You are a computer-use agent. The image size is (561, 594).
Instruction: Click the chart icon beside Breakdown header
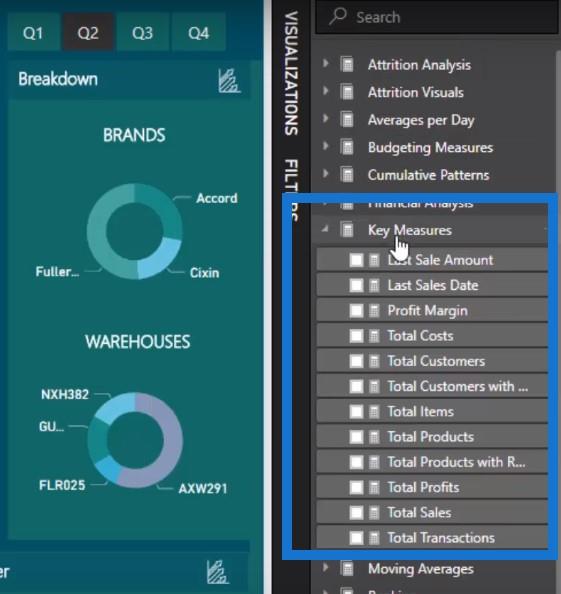click(228, 80)
